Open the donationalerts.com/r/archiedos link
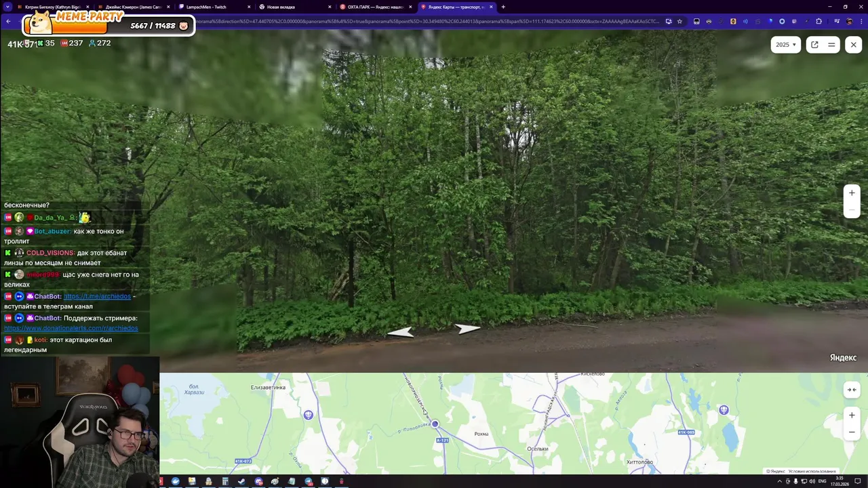 (71, 328)
